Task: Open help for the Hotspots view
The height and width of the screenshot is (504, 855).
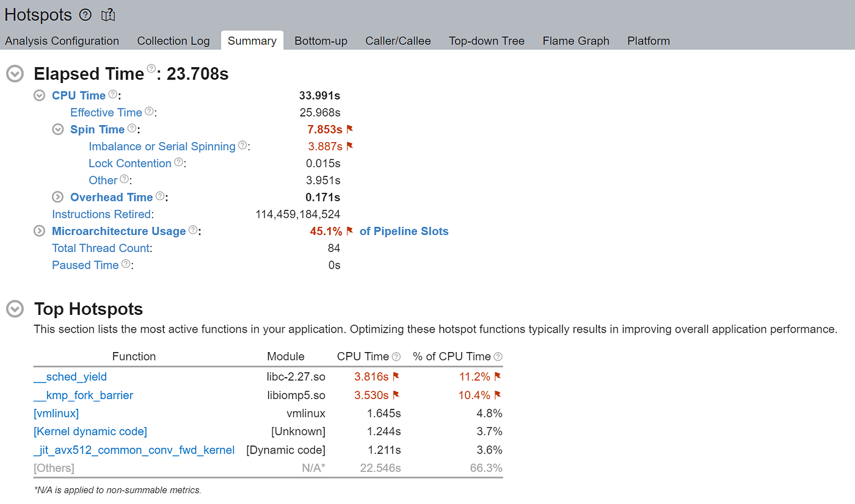Action: (x=85, y=14)
